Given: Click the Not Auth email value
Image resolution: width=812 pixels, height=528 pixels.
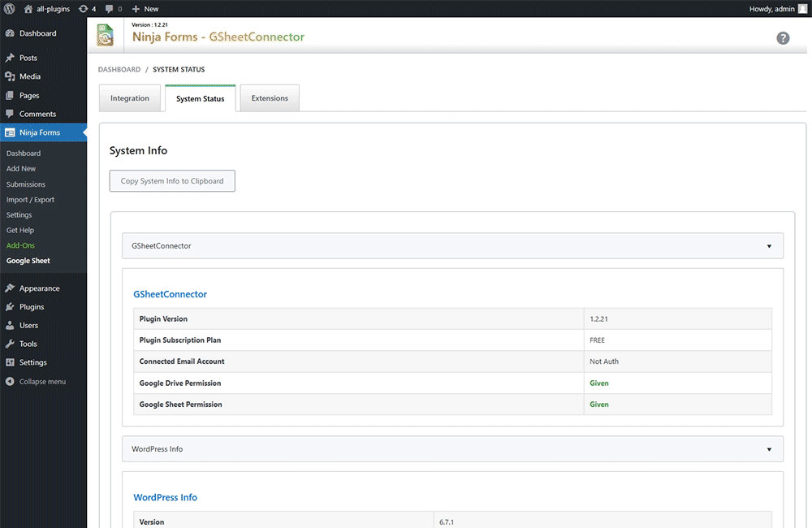Looking at the screenshot, I should tap(604, 361).
